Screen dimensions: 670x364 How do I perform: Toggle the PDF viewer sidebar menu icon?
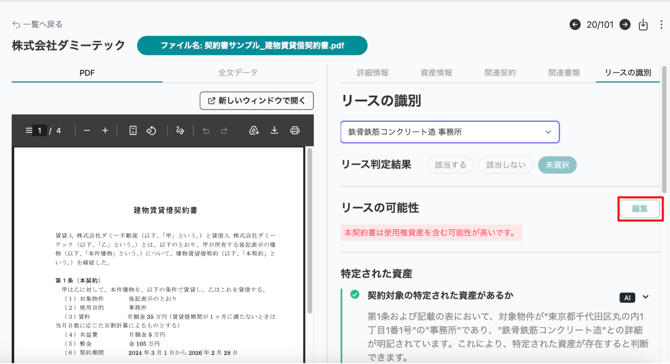pos(29,130)
